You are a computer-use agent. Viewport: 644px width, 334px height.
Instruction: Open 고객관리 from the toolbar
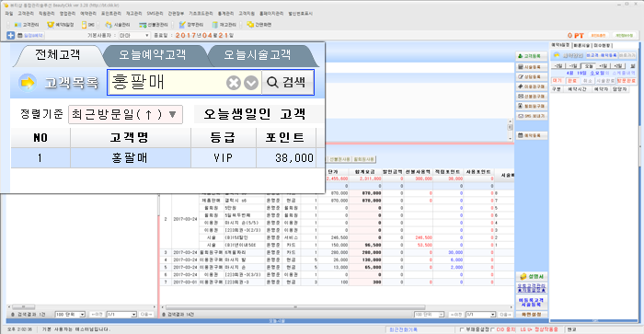click(x=27, y=25)
